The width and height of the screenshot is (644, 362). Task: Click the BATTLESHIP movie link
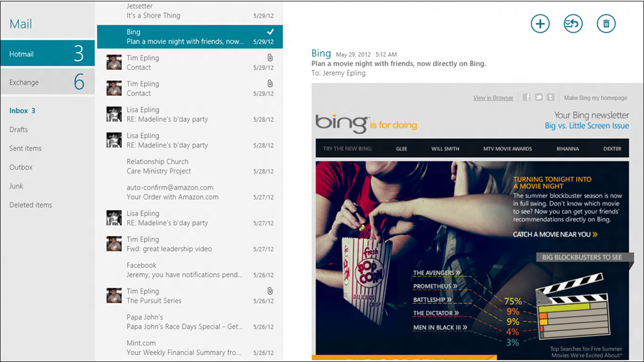[x=433, y=300]
